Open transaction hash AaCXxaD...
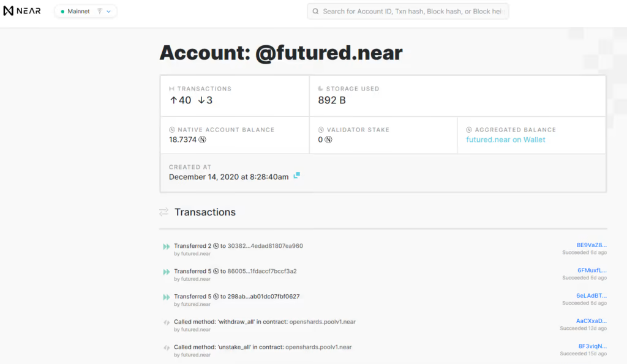The height and width of the screenshot is (364, 627). point(591,321)
